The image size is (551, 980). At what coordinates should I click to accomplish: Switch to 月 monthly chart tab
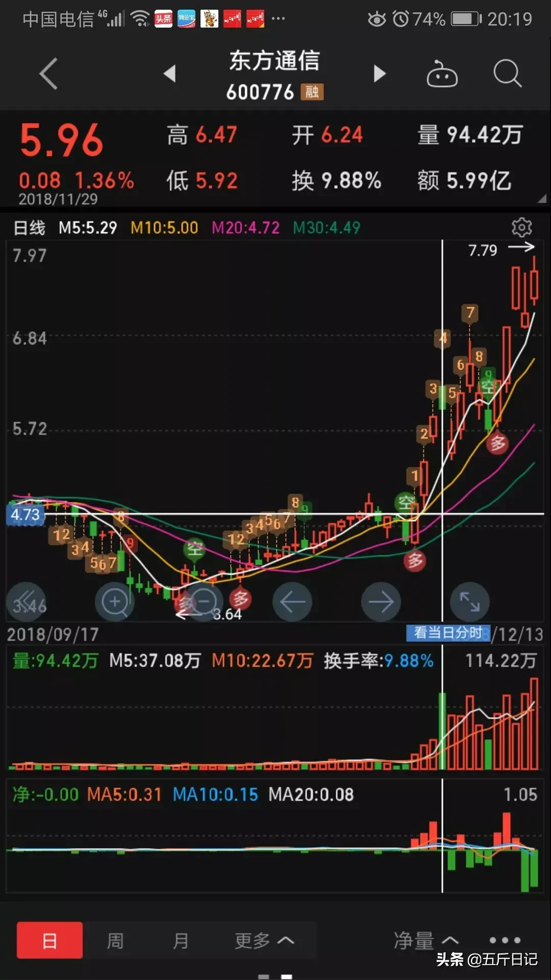pos(181,940)
